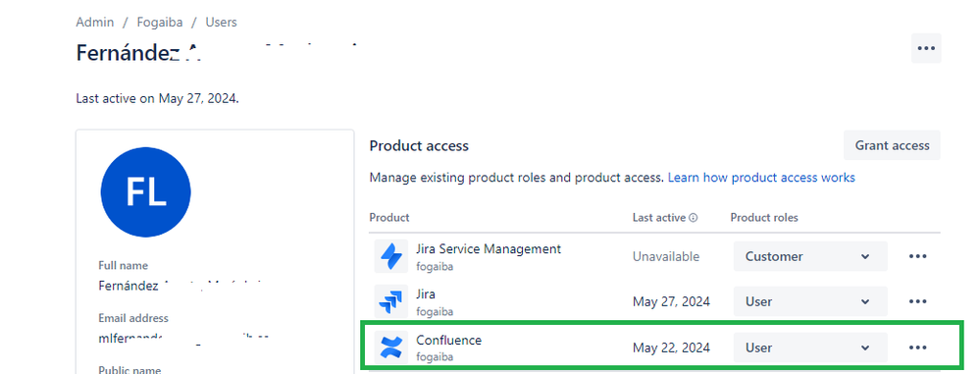Viewport: 980px width, 374px height.
Task: Expand the Customer role dropdown
Action: [x=810, y=256]
